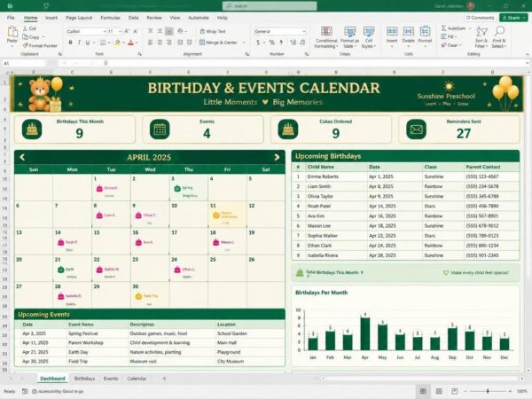Open the Automate ribbon tab

(x=199, y=18)
